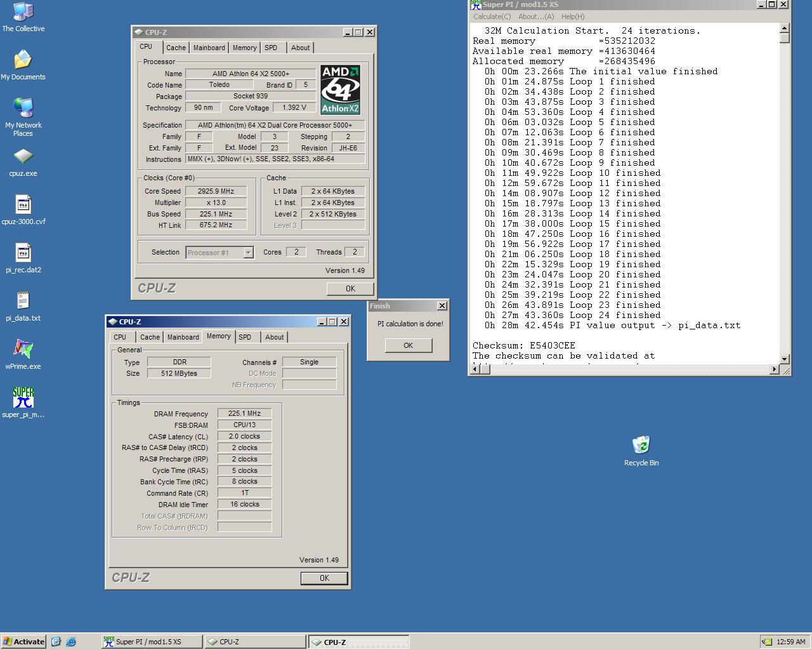812x650 pixels.
Task: Click Command Rate 1T field
Action: (244, 493)
